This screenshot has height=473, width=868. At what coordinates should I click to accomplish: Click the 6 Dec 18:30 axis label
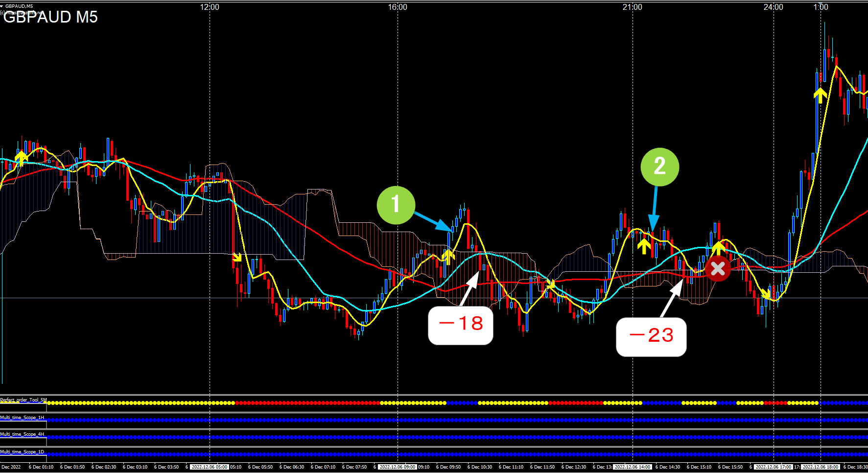click(856, 467)
